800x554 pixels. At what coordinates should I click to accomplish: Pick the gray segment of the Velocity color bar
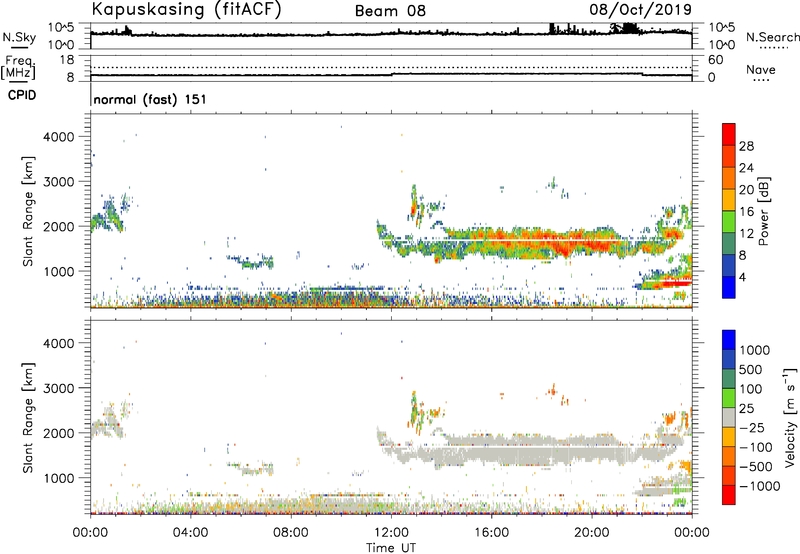(729, 417)
